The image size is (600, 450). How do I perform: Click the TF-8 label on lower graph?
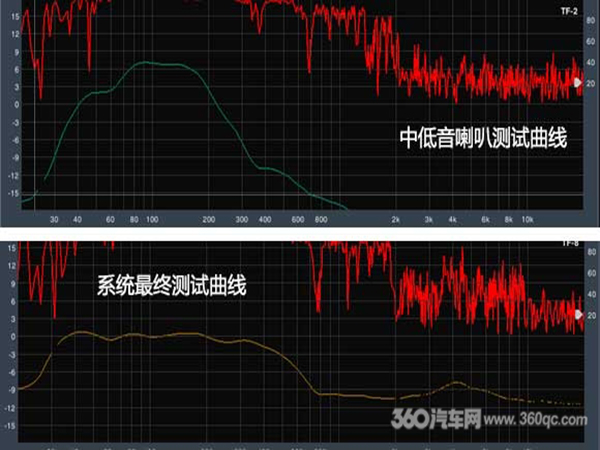point(570,243)
